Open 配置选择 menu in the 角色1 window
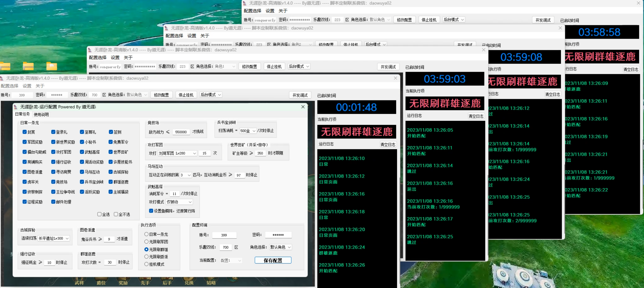 pos(98,57)
